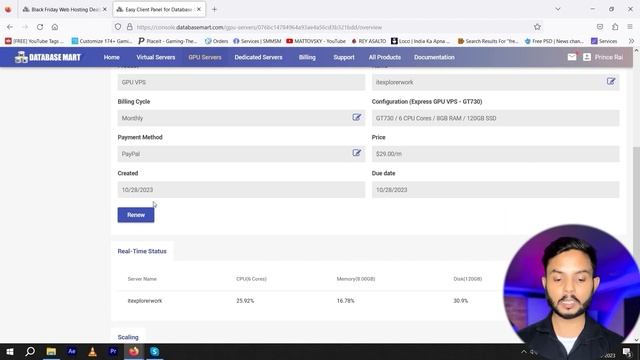
Task: Select the Scaling tab
Action: (128, 337)
